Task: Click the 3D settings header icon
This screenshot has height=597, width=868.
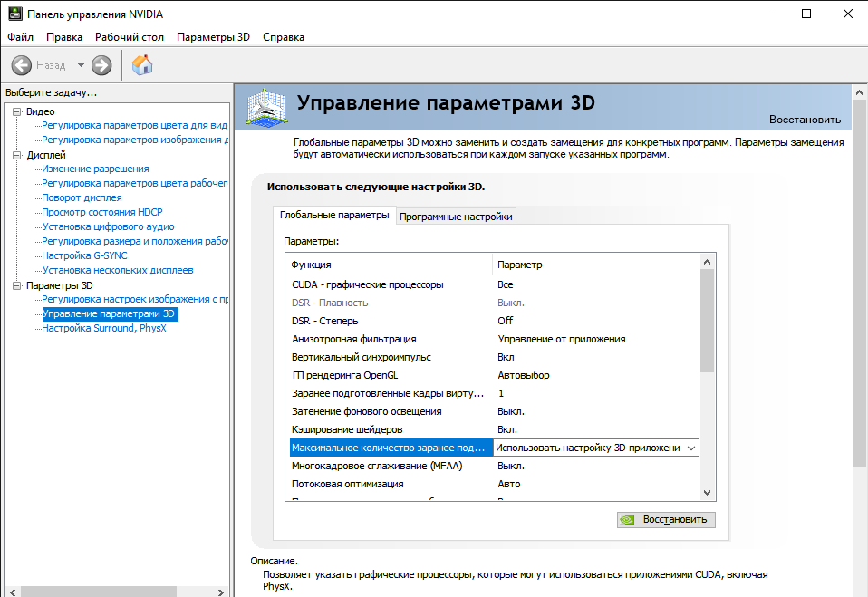Action: [266, 106]
